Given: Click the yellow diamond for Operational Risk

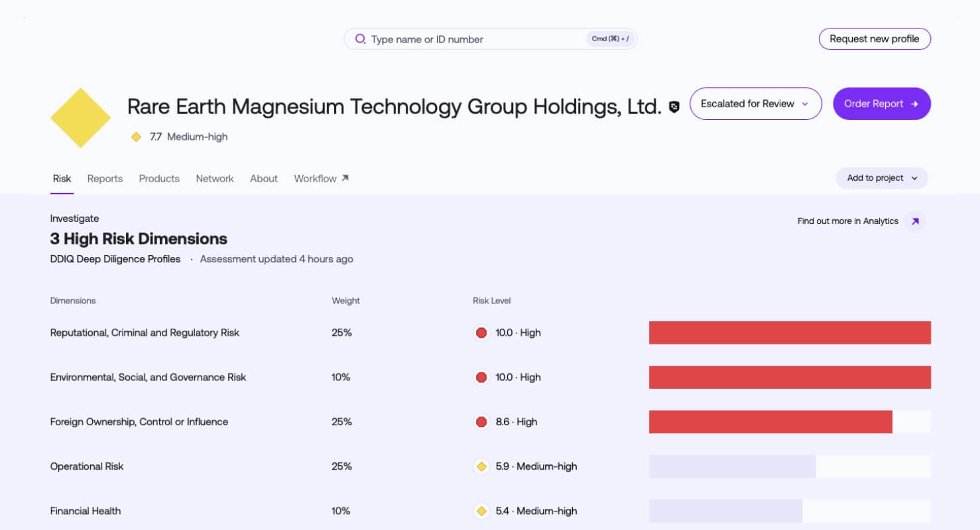Looking at the screenshot, I should coord(481,466).
